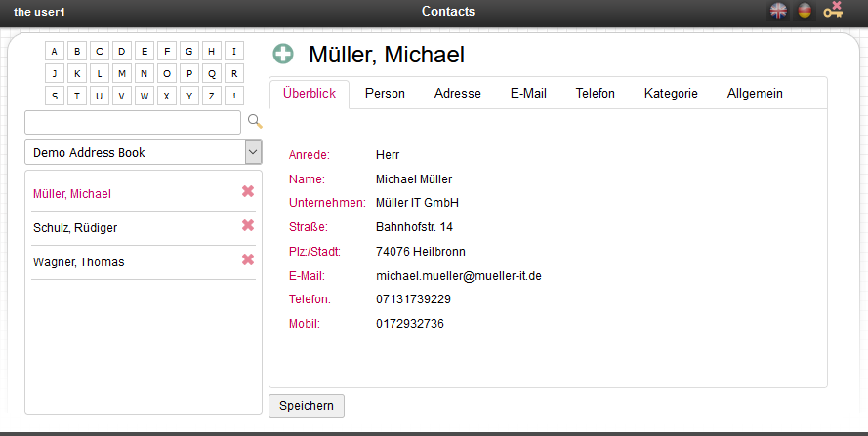
Task: Log out using the key icon
Action: tap(833, 10)
